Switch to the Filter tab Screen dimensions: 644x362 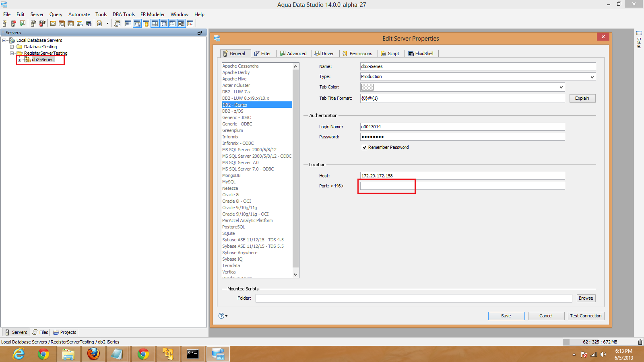(x=262, y=53)
